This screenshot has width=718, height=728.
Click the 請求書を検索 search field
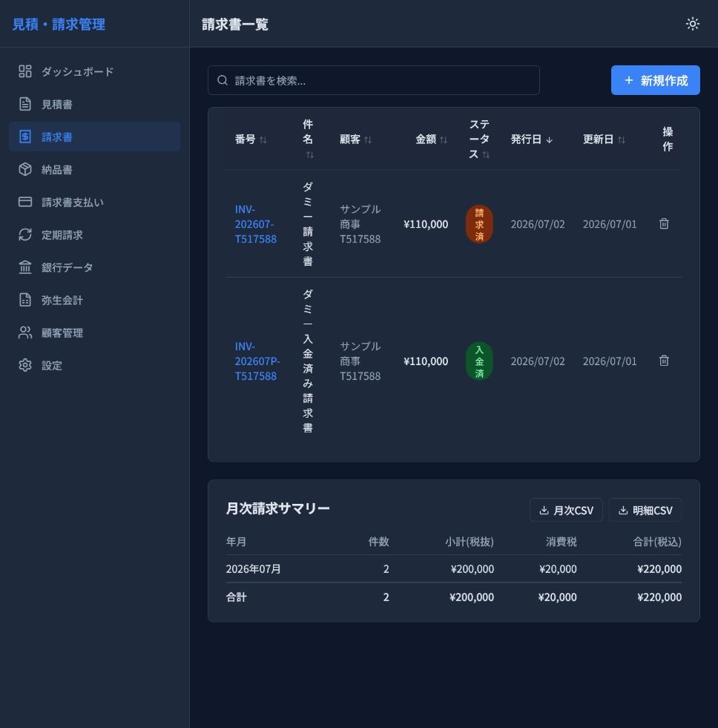(374, 80)
